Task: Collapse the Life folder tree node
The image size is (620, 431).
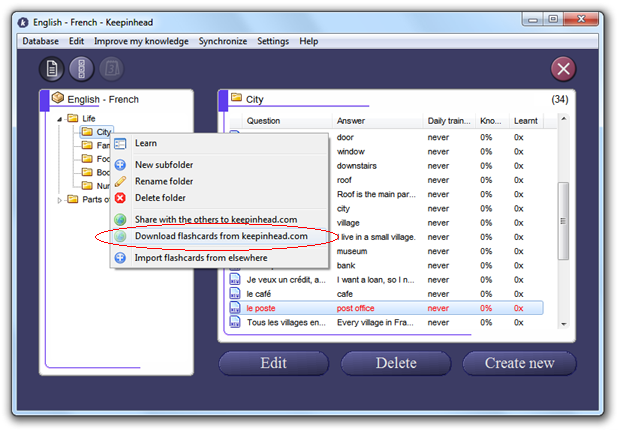Action: [x=59, y=119]
